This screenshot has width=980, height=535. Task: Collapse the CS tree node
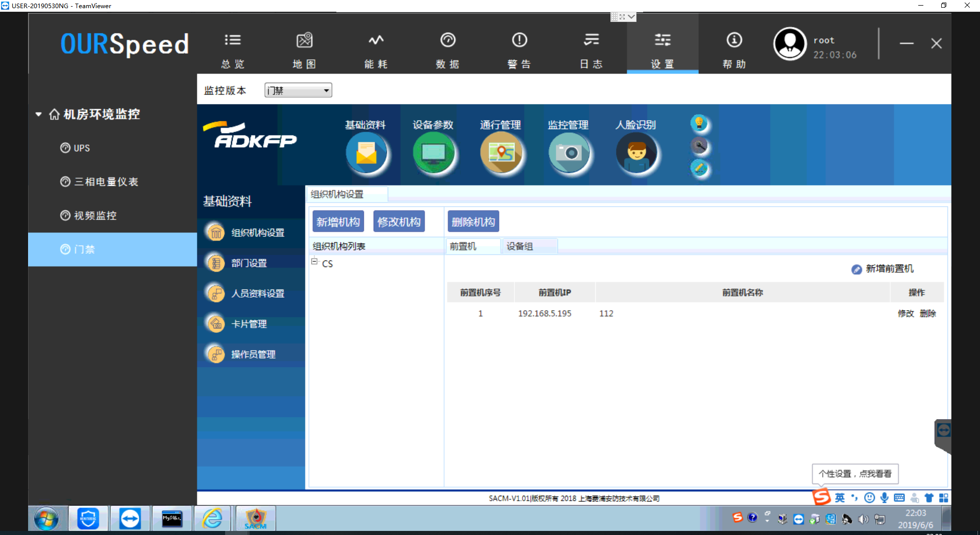[x=314, y=262]
